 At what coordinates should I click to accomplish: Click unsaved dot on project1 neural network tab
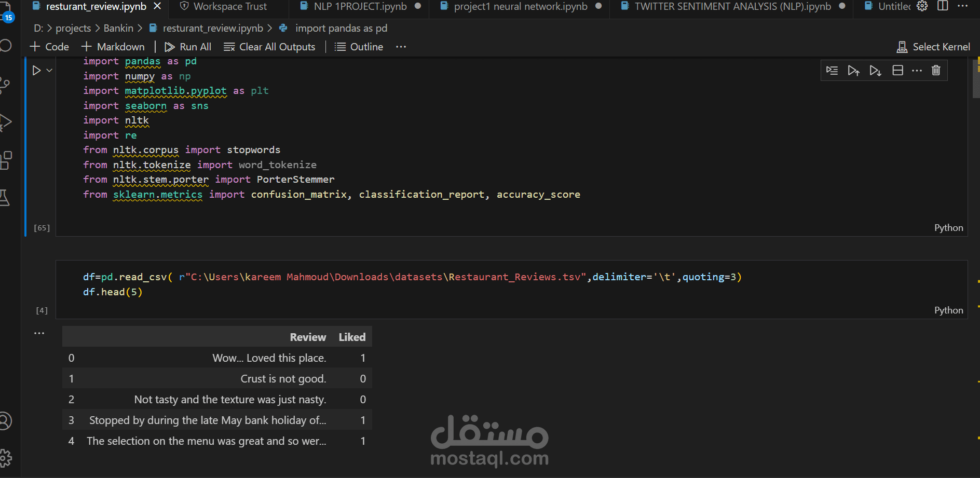(598, 6)
